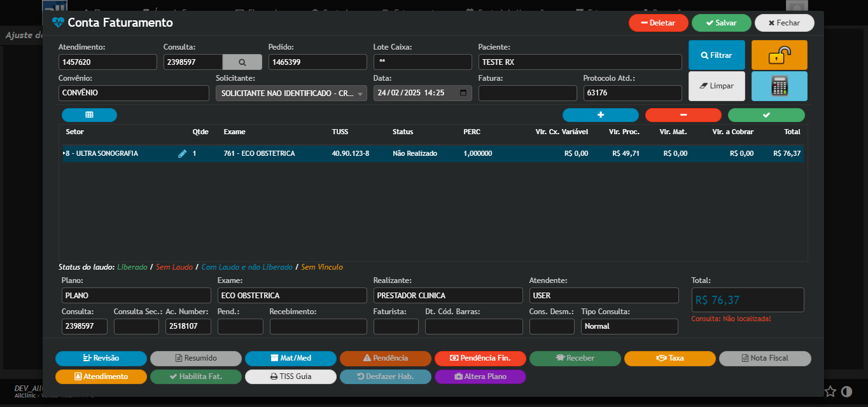Screen dimensions: 868x407
Task: Open the date picker calendar icon
Action: pyautogui.click(x=463, y=93)
